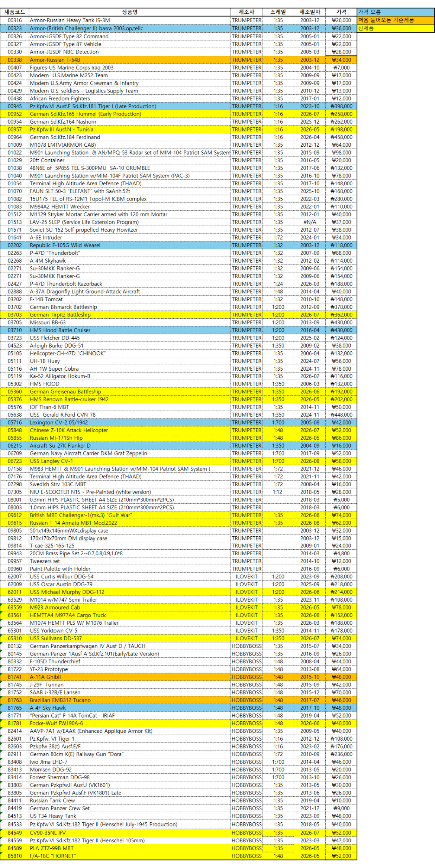
Task: Click the ₩458,000 price cell
Action: point(341,137)
